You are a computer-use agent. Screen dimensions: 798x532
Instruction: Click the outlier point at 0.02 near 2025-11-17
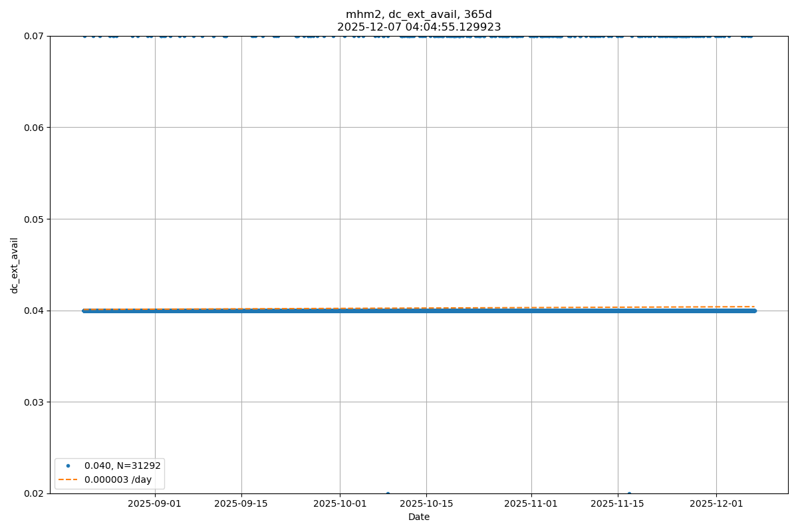(x=629, y=493)
